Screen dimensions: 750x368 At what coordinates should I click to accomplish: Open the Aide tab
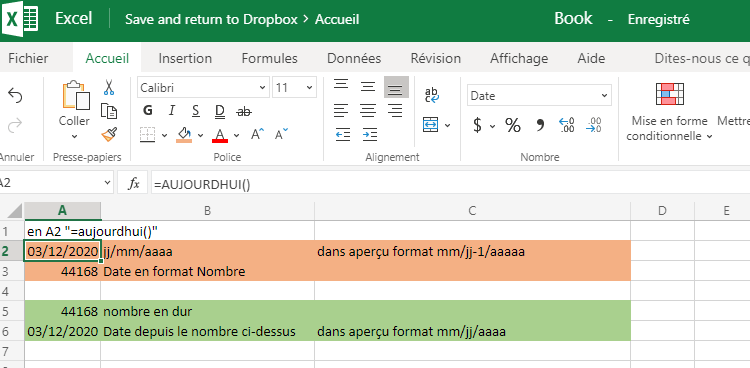coord(591,58)
